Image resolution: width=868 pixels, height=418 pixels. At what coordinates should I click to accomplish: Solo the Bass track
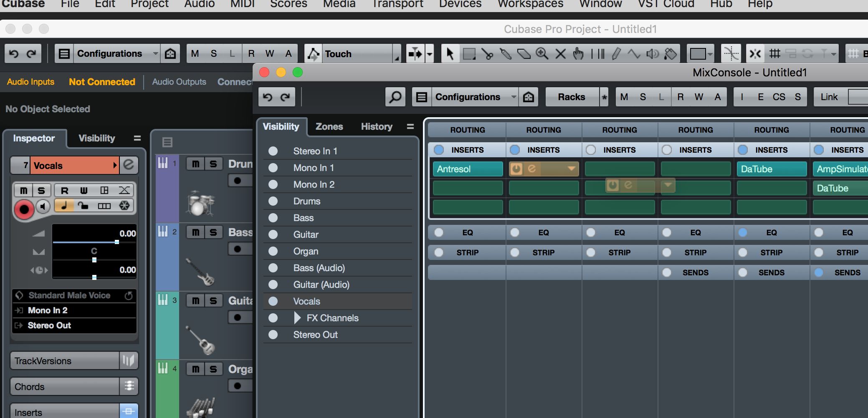point(213,232)
